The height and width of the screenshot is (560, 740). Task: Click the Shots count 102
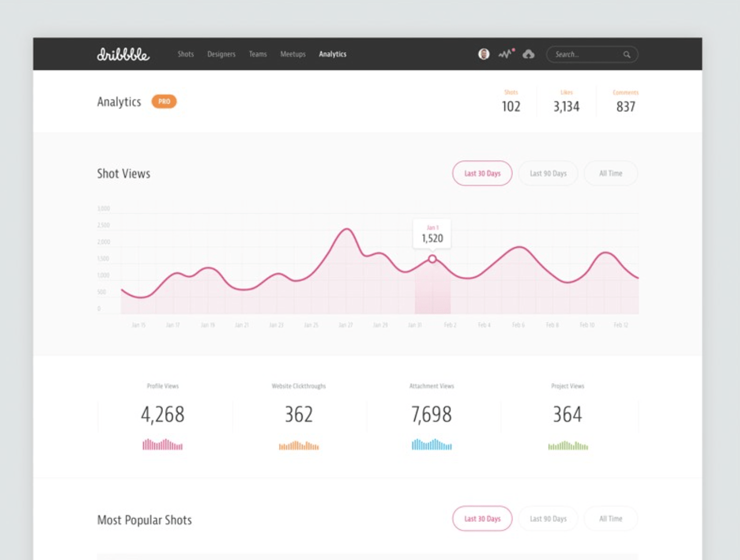coord(511,106)
